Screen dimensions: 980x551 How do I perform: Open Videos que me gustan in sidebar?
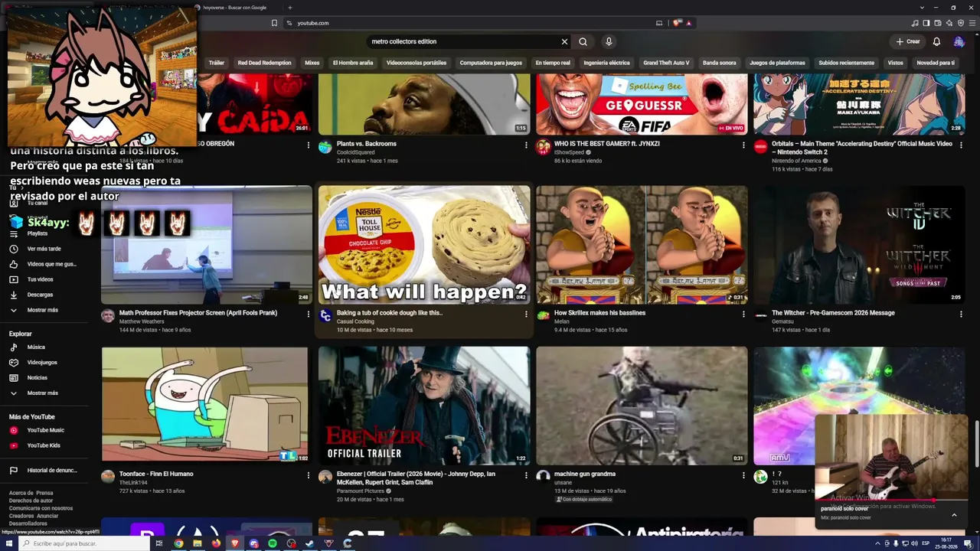(x=44, y=264)
